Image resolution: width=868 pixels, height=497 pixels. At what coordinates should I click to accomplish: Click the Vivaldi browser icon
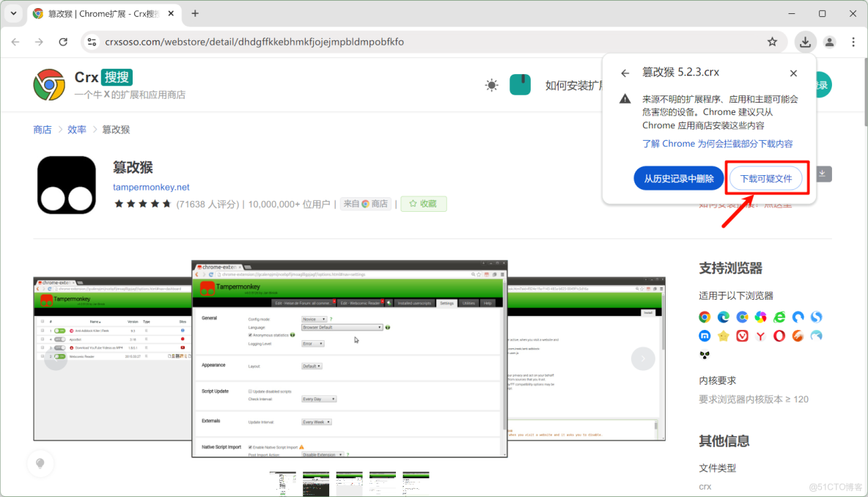pos(742,336)
